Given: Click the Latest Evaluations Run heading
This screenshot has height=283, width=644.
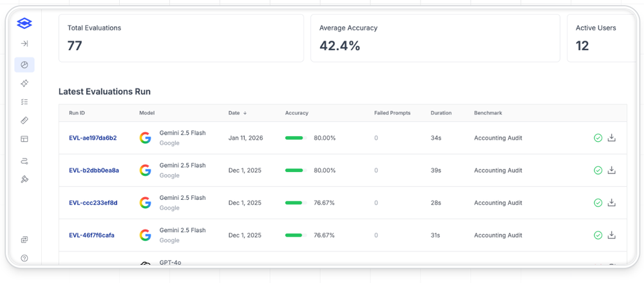Looking at the screenshot, I should pos(105,92).
